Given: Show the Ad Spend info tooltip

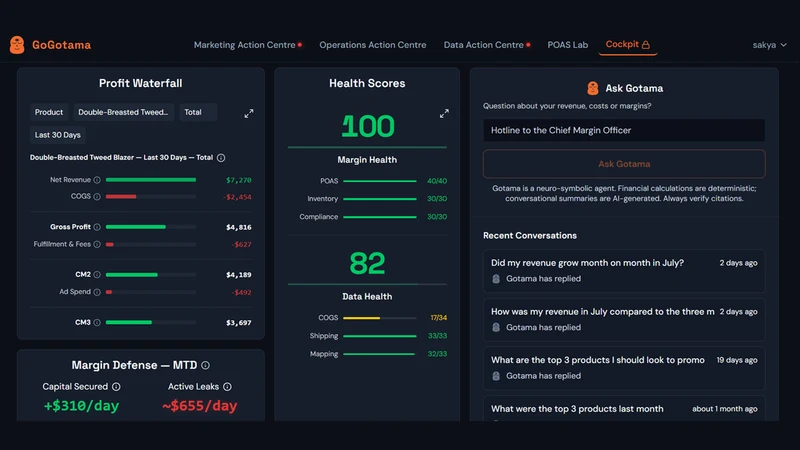Looking at the screenshot, I should tap(97, 292).
